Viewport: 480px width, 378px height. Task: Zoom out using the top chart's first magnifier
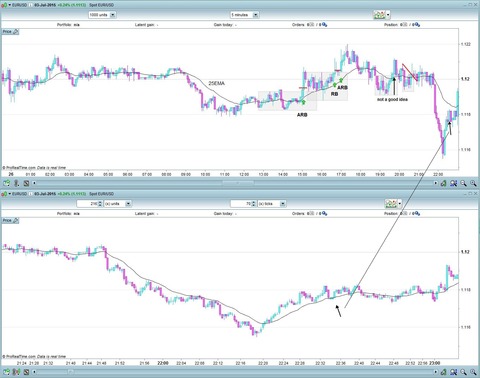(463, 183)
